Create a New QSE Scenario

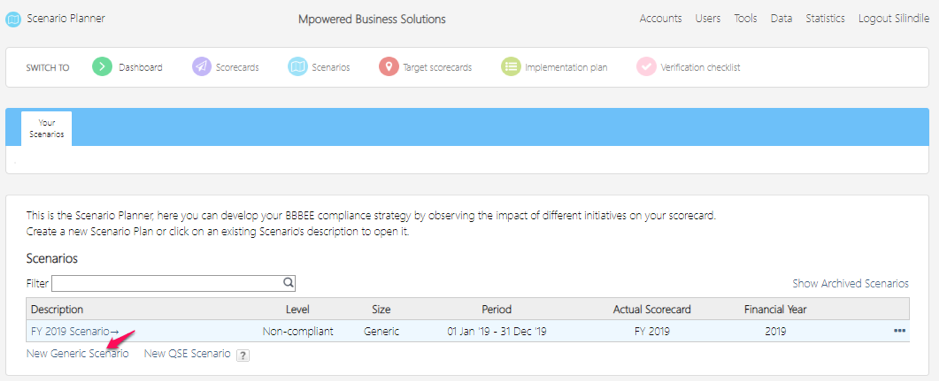(187, 353)
